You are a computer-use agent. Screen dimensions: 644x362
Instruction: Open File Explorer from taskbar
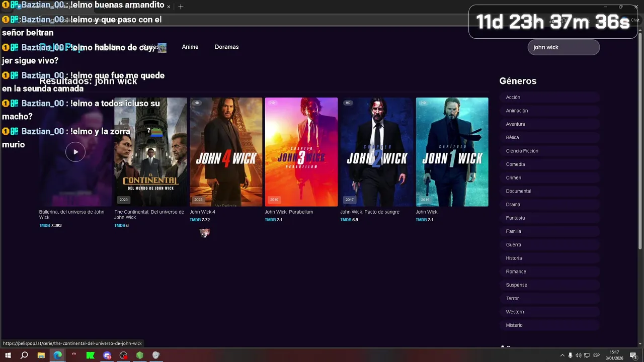(x=41, y=355)
